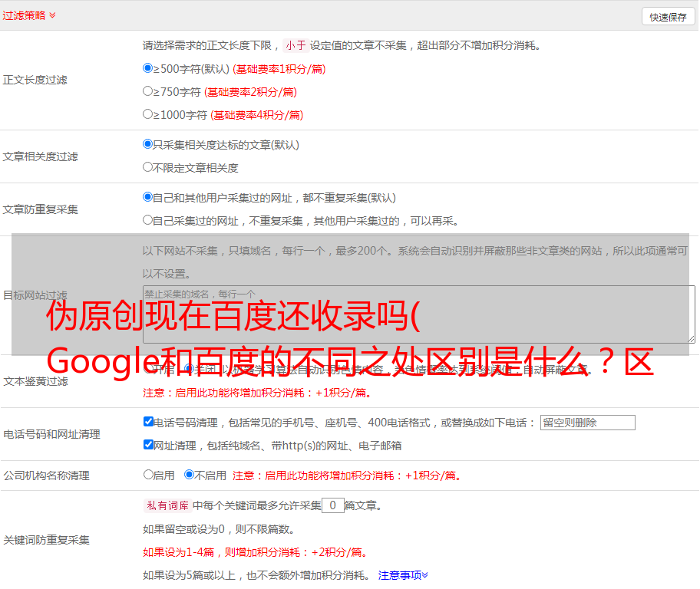Click the red 基础费率1积分/篇 note

[279, 69]
